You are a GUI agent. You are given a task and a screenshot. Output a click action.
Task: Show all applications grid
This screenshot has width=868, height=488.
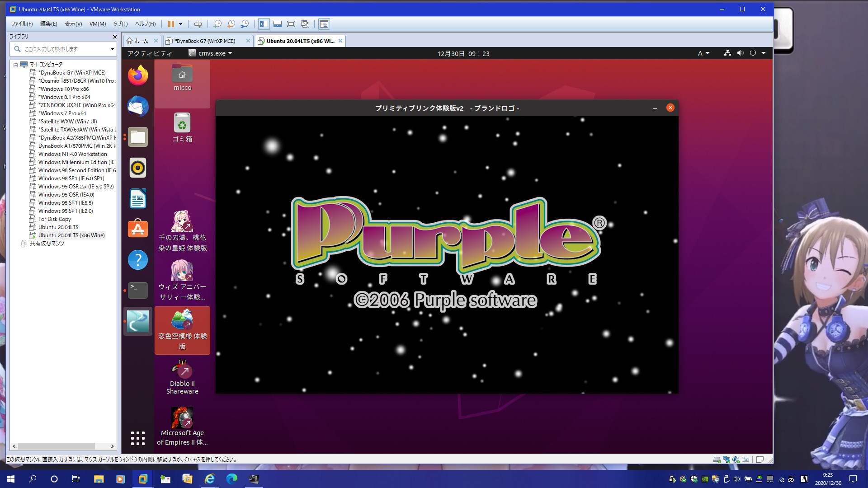pyautogui.click(x=138, y=438)
